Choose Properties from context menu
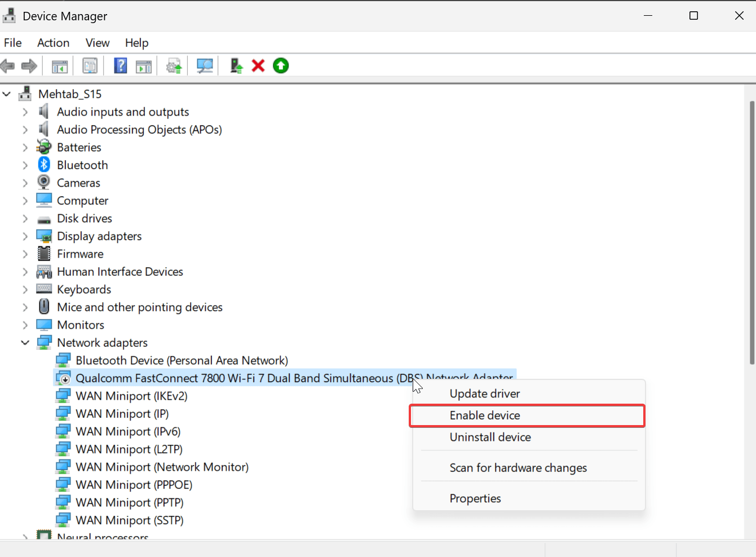756x557 pixels. (x=529, y=498)
